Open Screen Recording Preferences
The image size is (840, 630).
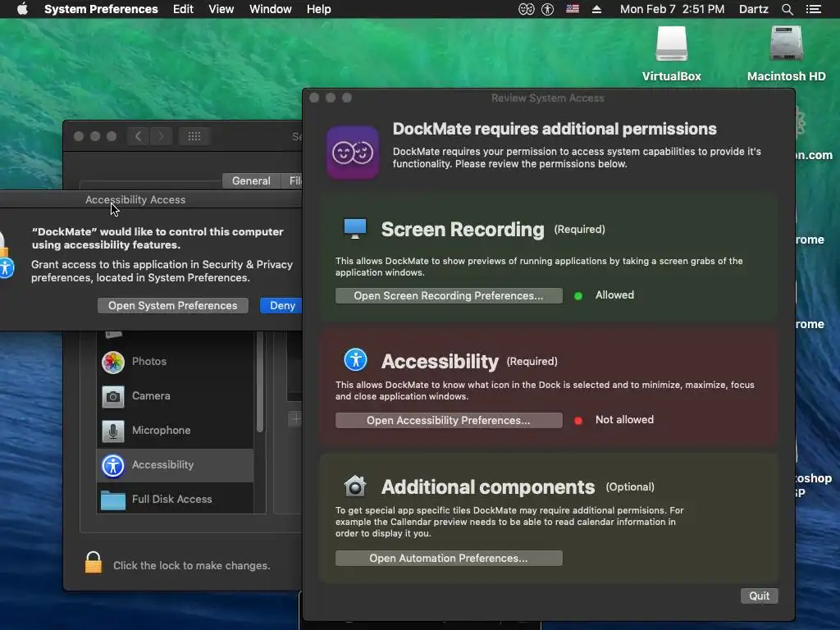pyautogui.click(x=449, y=295)
